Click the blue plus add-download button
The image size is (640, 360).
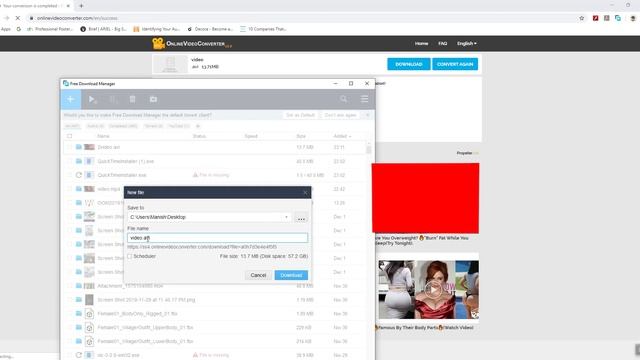click(x=71, y=99)
